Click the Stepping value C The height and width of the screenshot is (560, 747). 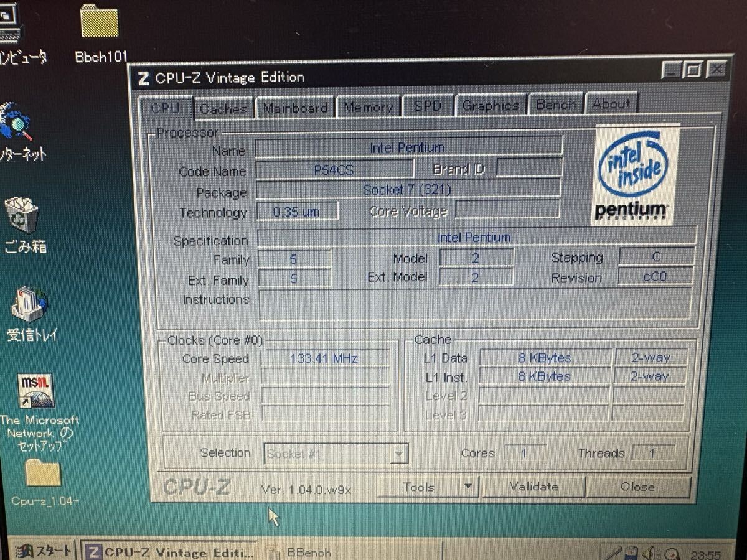coord(656,256)
